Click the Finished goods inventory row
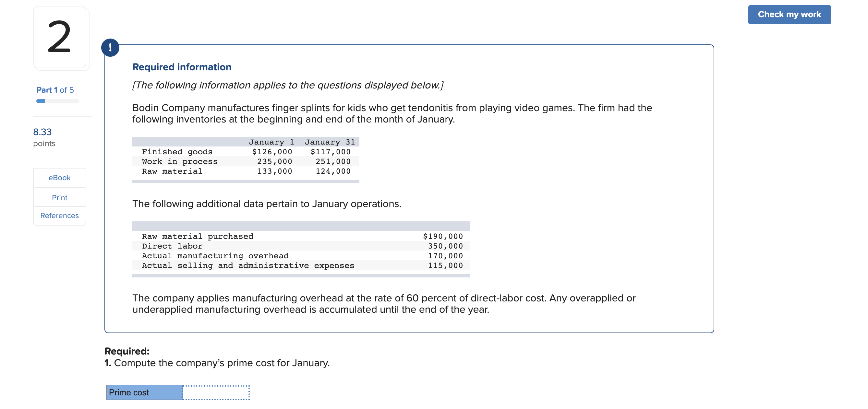Viewport: 868px width, 409px height. click(246, 151)
